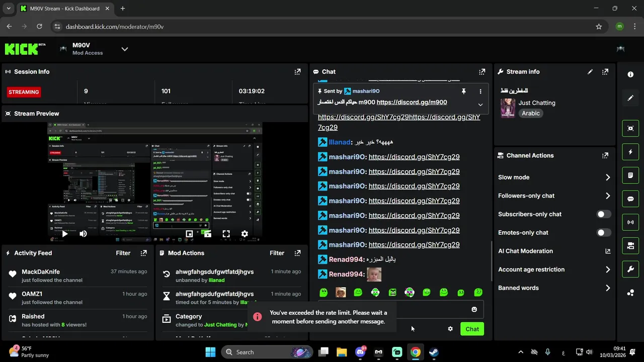Select Raished host entry in activity feed
The image size is (644, 362).
pos(78,320)
